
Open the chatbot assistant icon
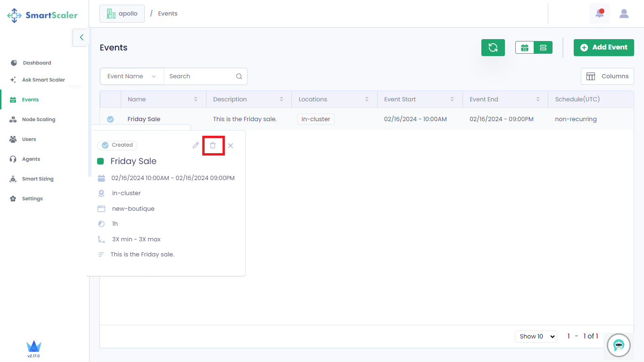click(619, 345)
